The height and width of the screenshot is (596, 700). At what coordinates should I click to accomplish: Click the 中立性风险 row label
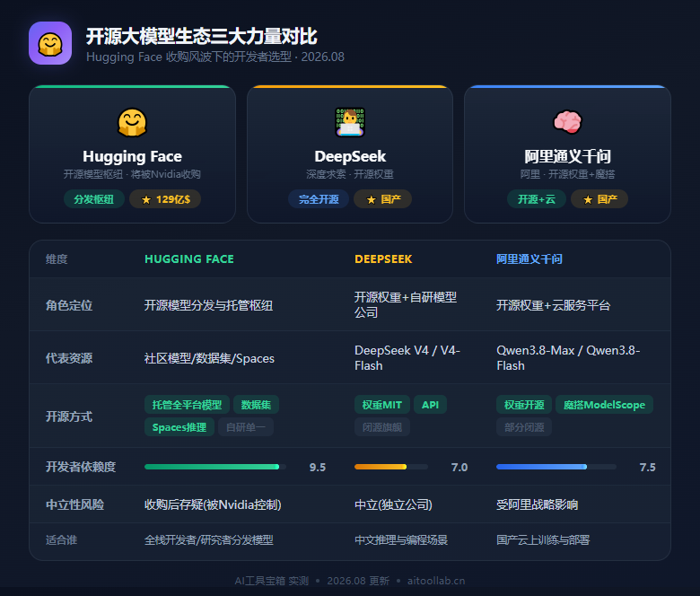[x=75, y=504]
